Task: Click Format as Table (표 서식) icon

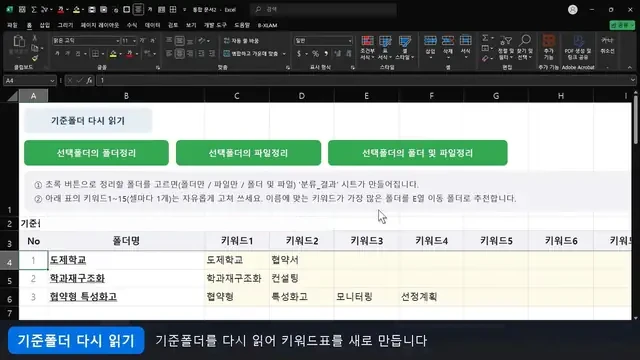Action: 385,41
